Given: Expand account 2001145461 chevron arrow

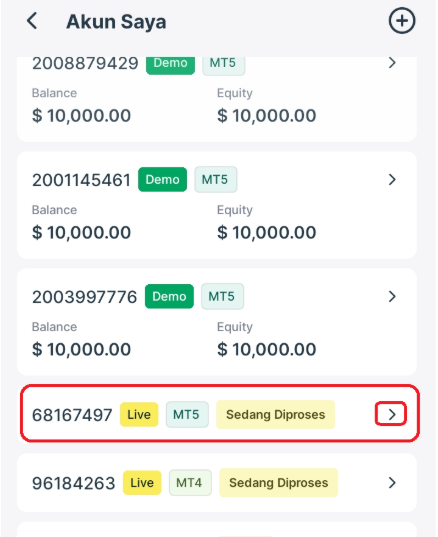Looking at the screenshot, I should [x=392, y=179].
